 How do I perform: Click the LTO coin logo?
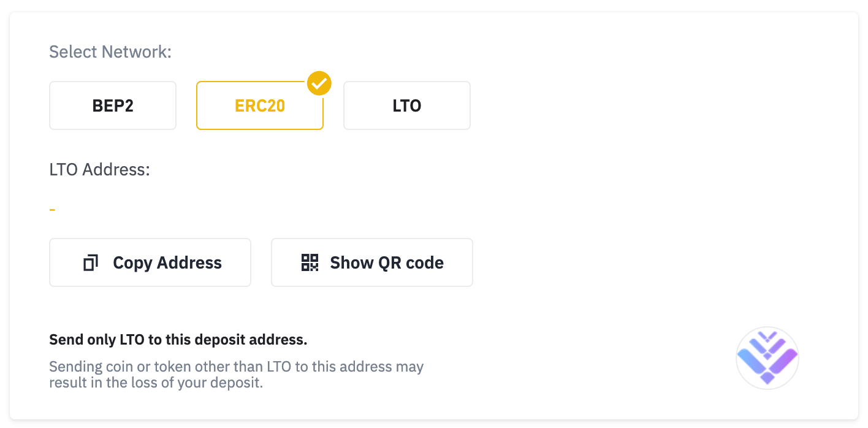(767, 358)
